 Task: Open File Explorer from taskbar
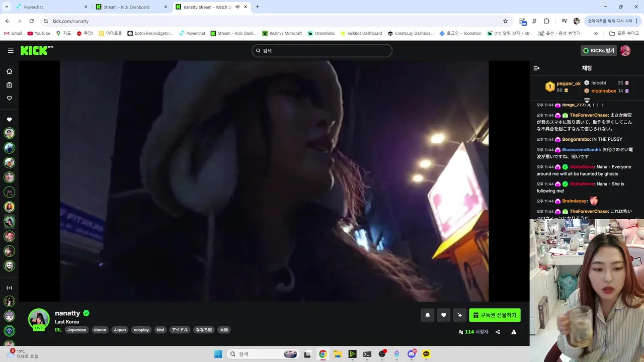tap(338, 354)
